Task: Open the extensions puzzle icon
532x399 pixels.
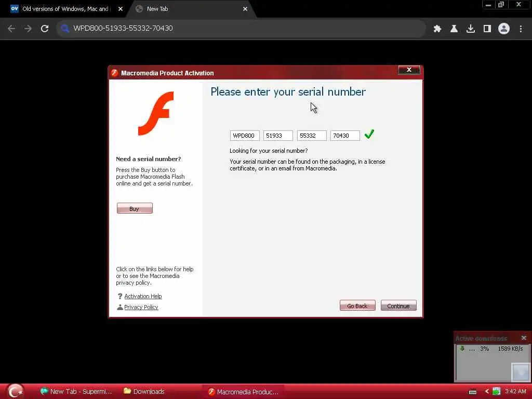Action: (x=437, y=29)
